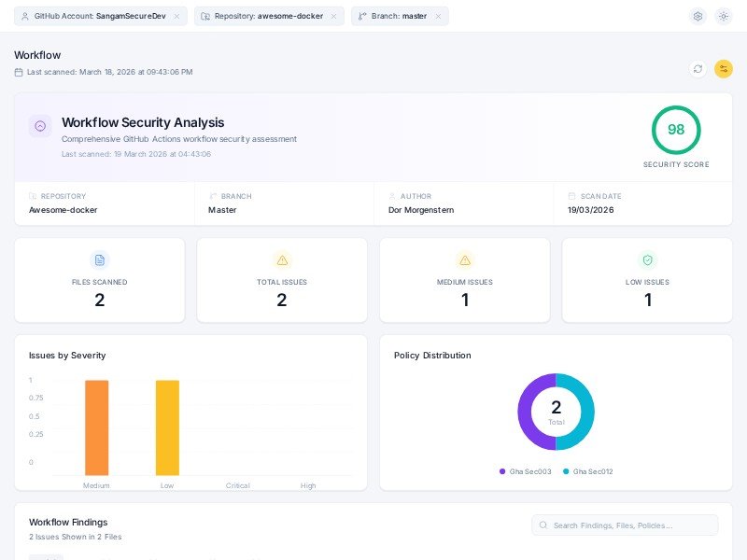Toggle Gha Sec003 legend entry

528,471
